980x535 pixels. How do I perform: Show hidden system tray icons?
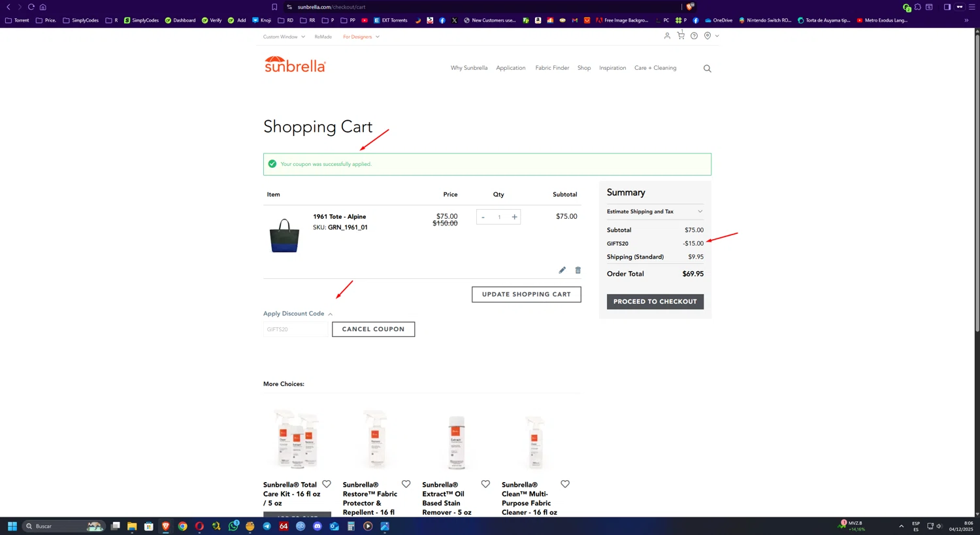point(901,526)
